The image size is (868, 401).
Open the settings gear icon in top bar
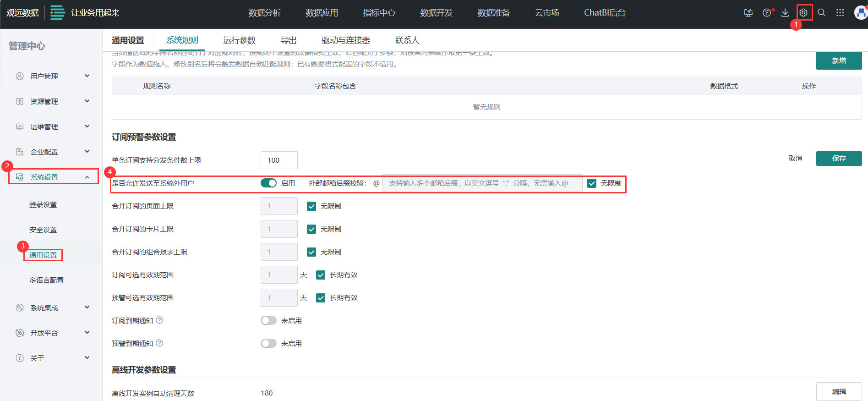tap(803, 12)
